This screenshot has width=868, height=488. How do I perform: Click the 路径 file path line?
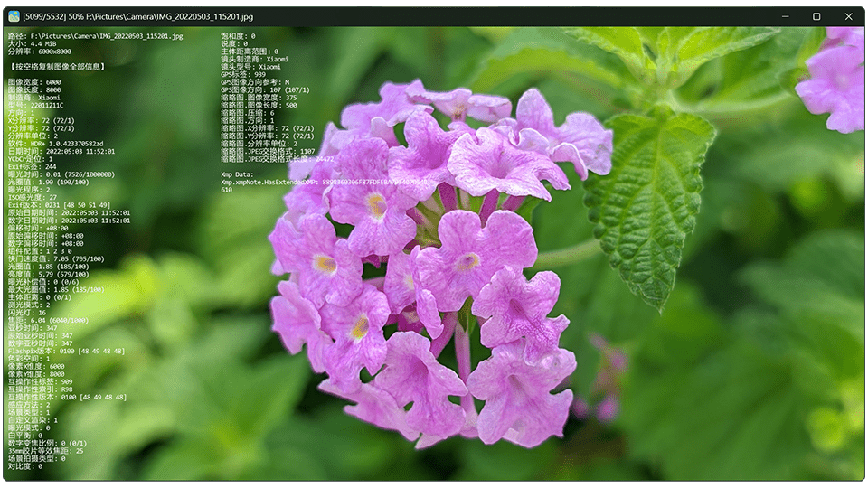(95, 36)
